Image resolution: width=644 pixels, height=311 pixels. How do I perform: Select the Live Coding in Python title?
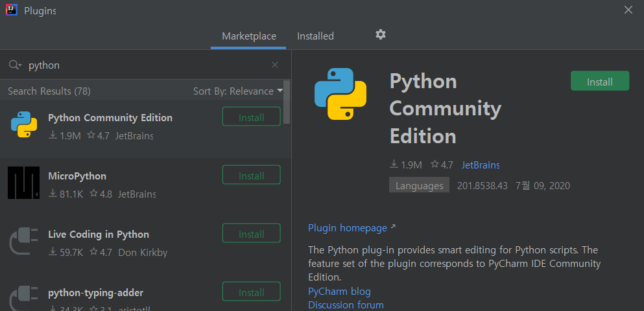(x=99, y=235)
